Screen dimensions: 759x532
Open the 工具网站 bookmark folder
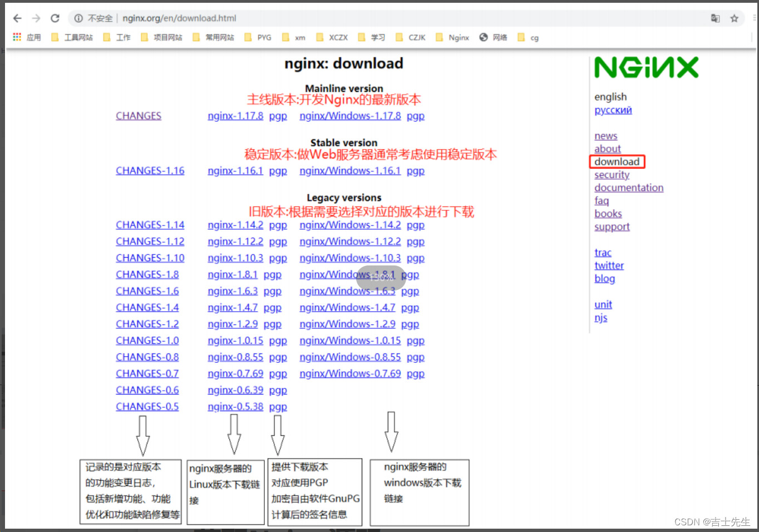[72, 37]
